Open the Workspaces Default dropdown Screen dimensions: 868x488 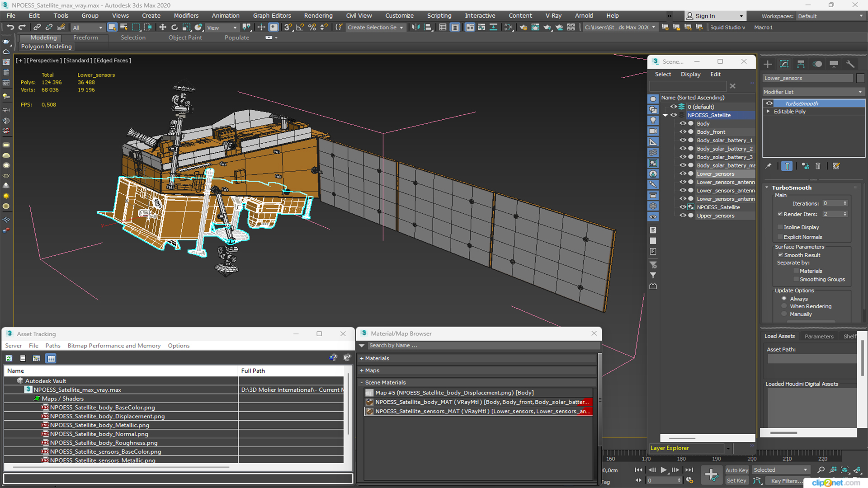pyautogui.click(x=830, y=16)
